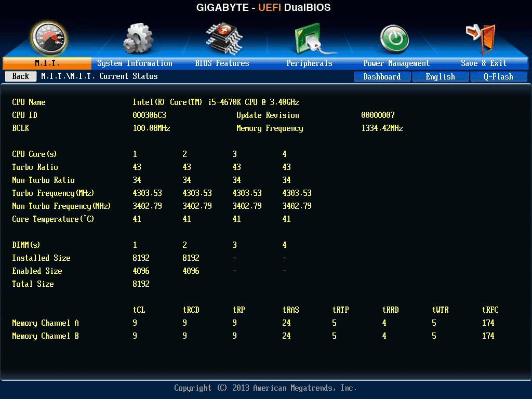The height and width of the screenshot is (399, 532).
Task: Click the tCL column header
Action: tap(139, 310)
